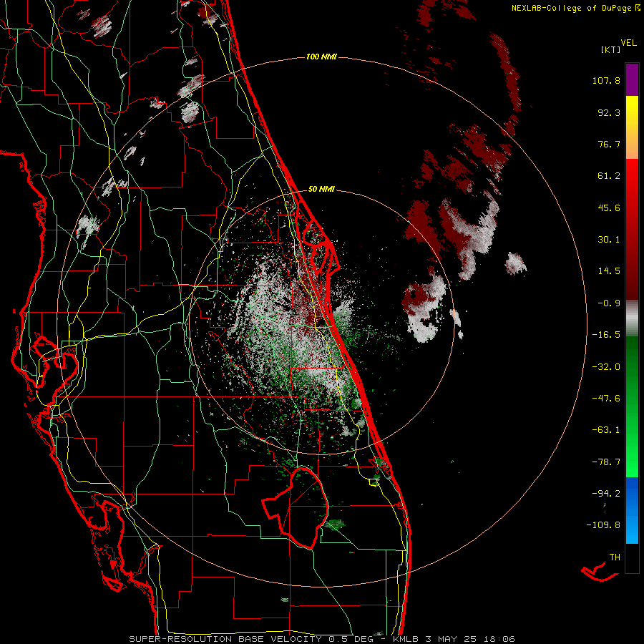Click the 14.5 legend value
This screenshot has height=644, width=644.
[609, 271]
